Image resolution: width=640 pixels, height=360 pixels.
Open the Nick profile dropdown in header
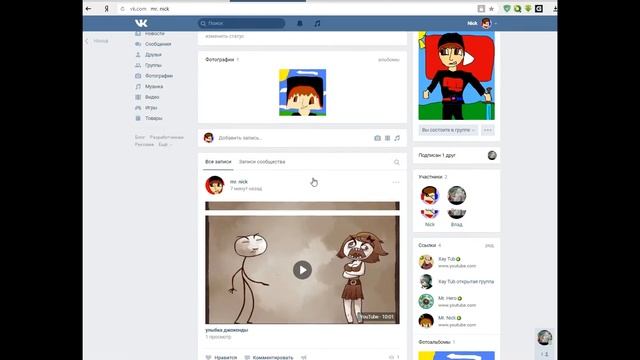coord(482,23)
